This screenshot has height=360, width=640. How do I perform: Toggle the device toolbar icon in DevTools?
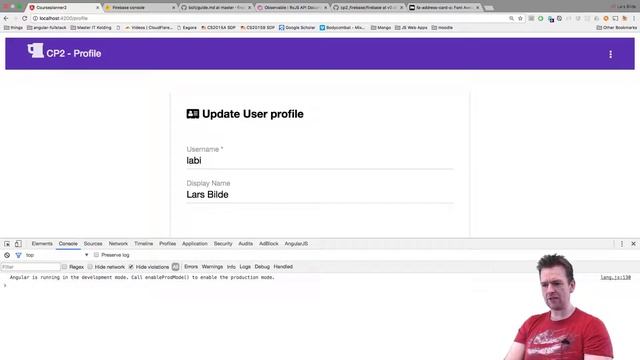pos(18,244)
